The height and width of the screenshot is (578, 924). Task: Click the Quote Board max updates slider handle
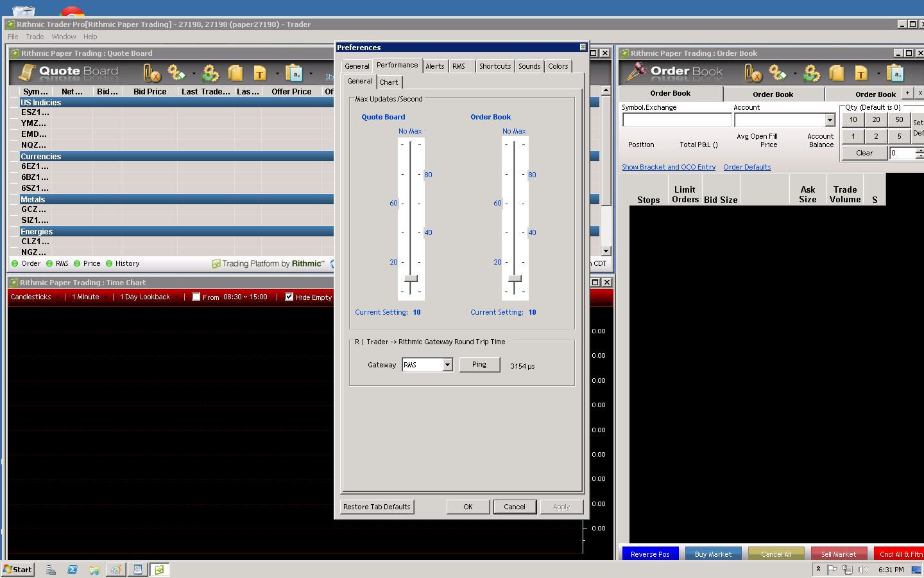411,279
